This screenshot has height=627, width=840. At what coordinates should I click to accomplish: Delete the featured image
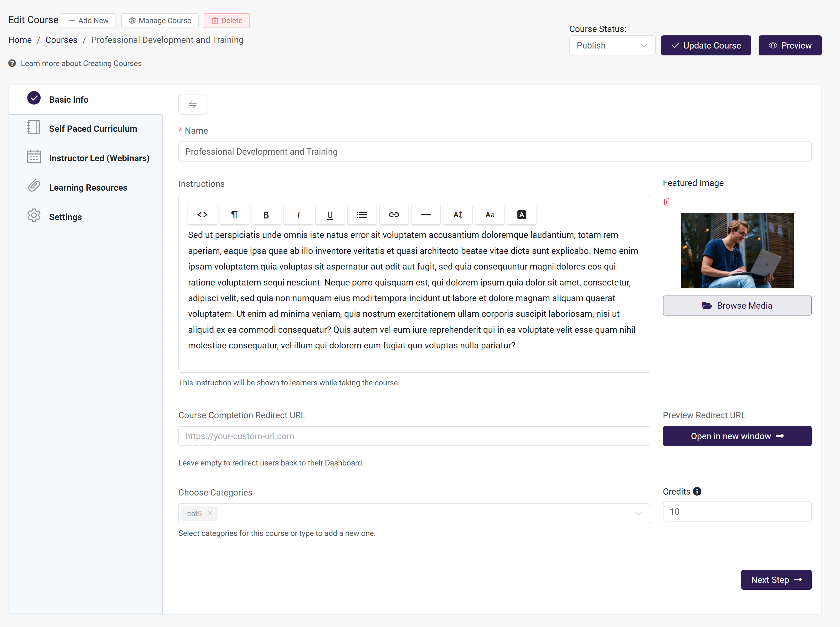click(667, 202)
